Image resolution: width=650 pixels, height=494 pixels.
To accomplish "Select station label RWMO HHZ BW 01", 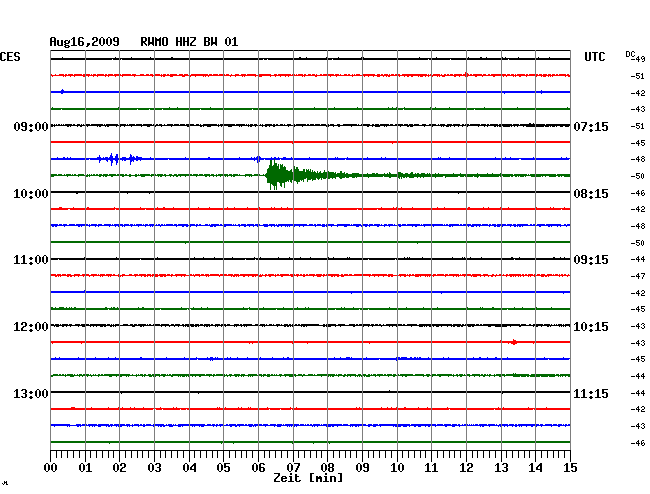I will 189,42.
